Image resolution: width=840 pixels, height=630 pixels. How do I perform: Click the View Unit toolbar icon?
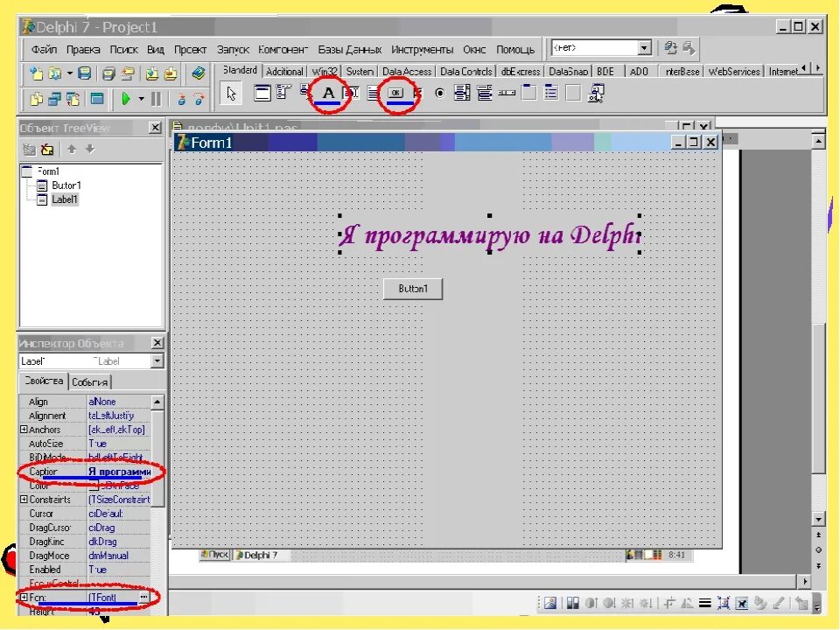pyautogui.click(x=37, y=99)
